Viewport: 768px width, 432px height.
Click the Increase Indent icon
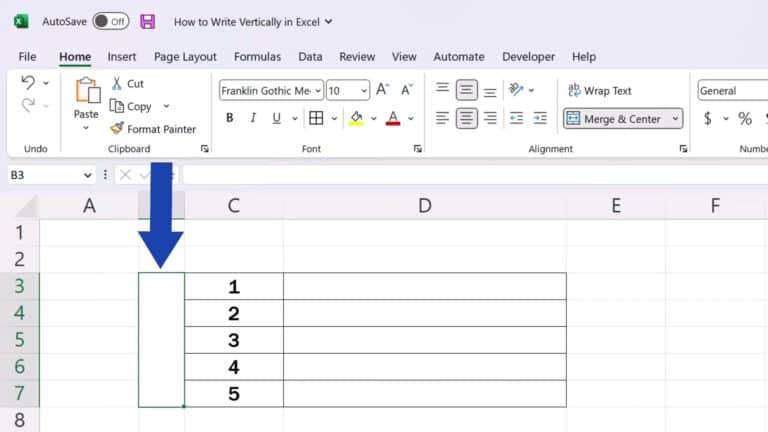pos(541,118)
